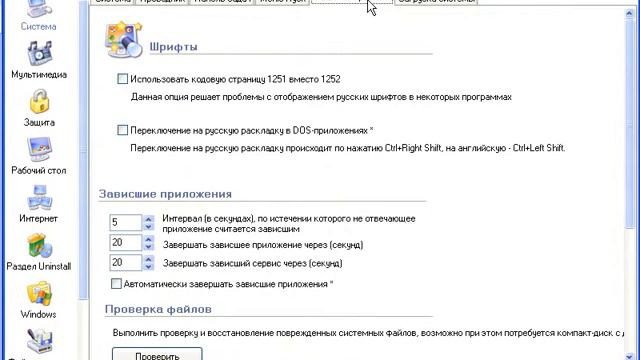Select the Защита padlock icon
640x360 pixels.
[x=39, y=101]
